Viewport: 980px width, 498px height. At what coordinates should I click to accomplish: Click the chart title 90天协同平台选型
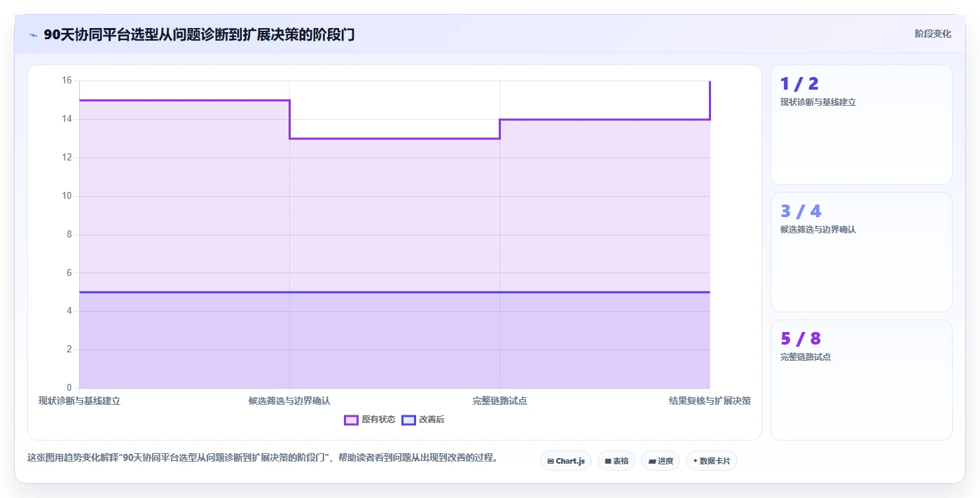pos(199,34)
